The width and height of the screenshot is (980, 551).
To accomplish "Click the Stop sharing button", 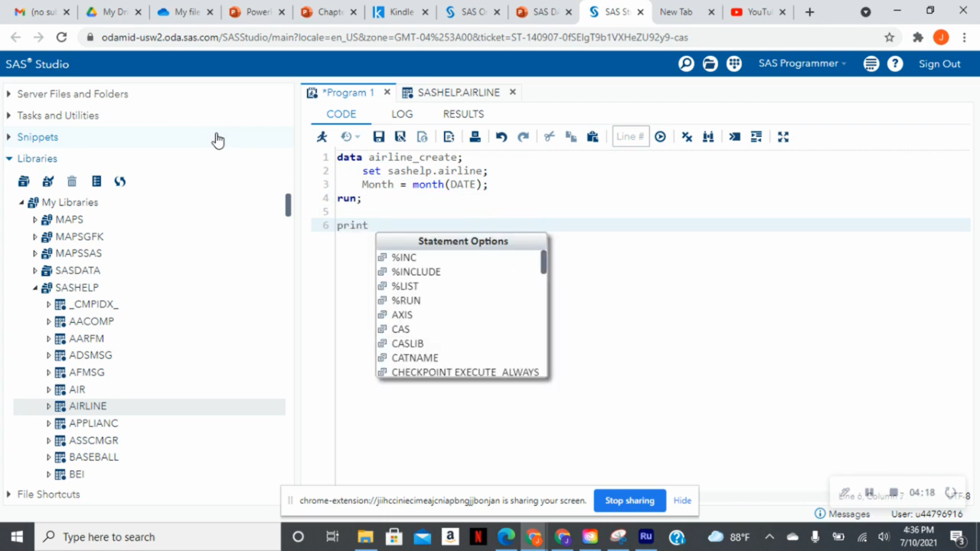I will (630, 500).
